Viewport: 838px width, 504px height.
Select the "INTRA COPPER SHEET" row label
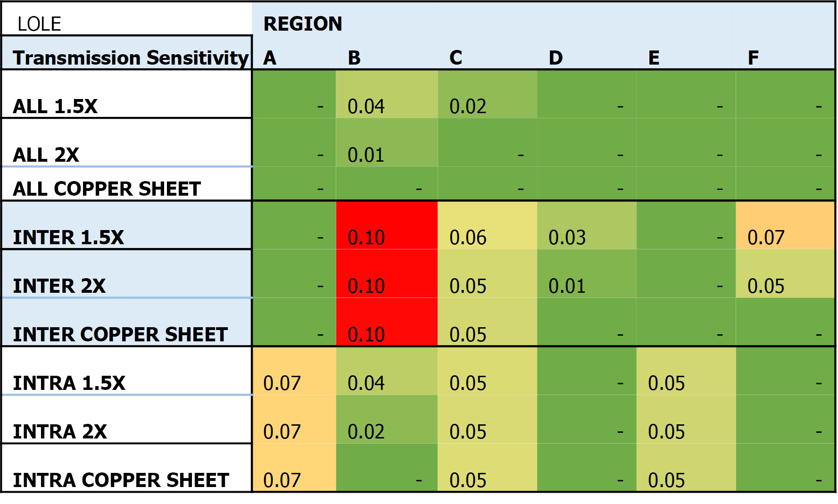[121, 480]
